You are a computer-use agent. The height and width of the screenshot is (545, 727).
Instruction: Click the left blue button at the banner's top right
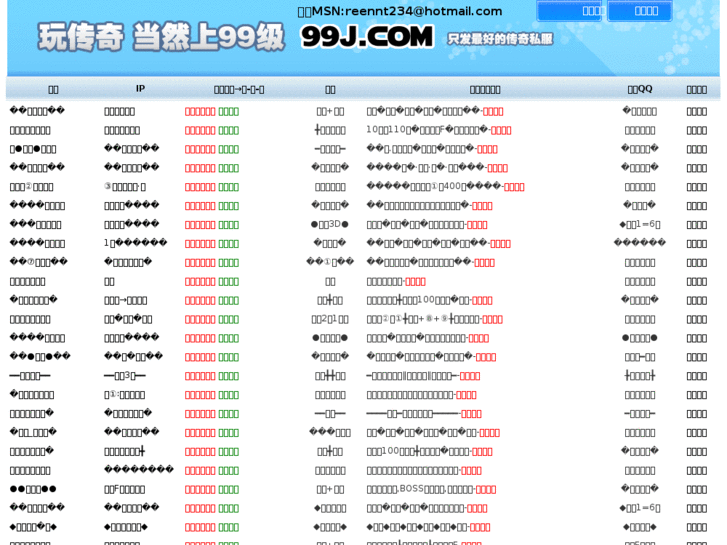coord(570,11)
